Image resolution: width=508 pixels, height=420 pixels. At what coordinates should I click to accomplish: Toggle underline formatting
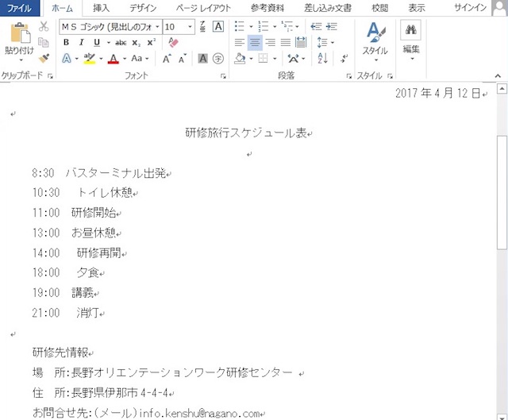click(97, 42)
